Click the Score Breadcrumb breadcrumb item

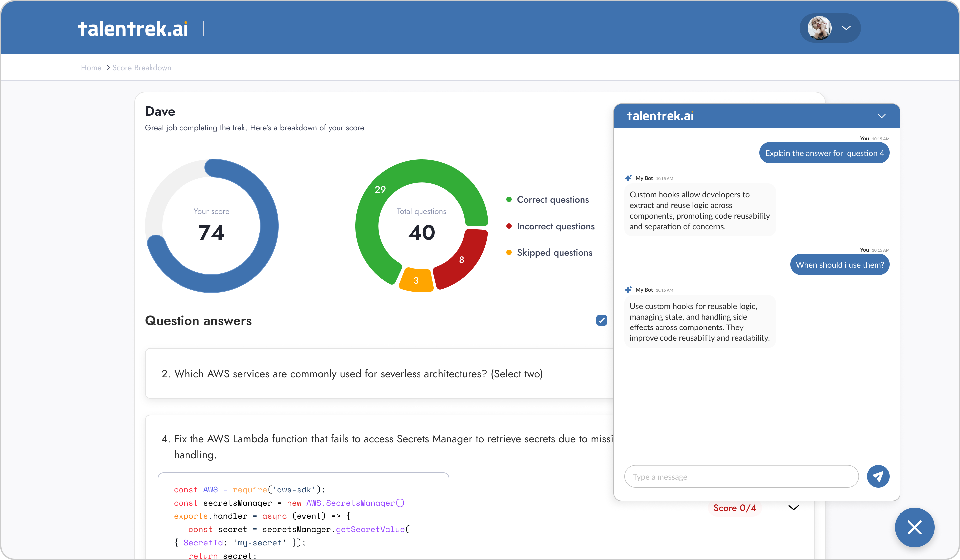142,68
